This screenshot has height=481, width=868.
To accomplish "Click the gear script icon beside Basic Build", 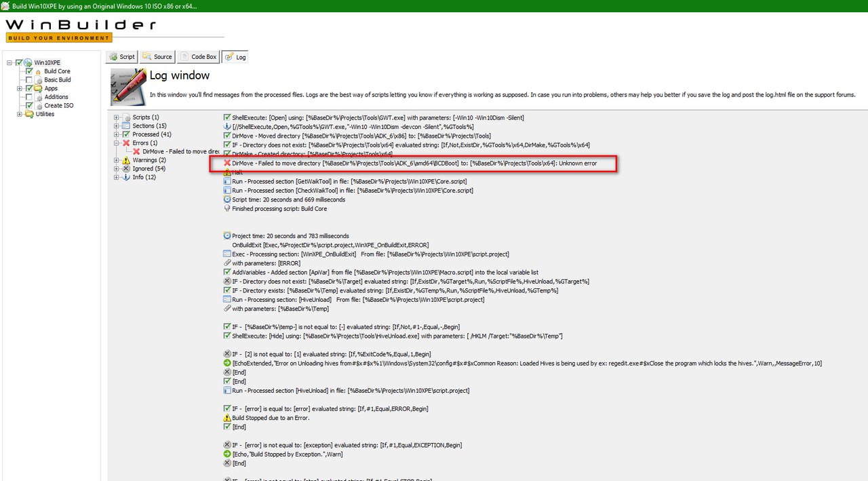I will (x=38, y=80).
